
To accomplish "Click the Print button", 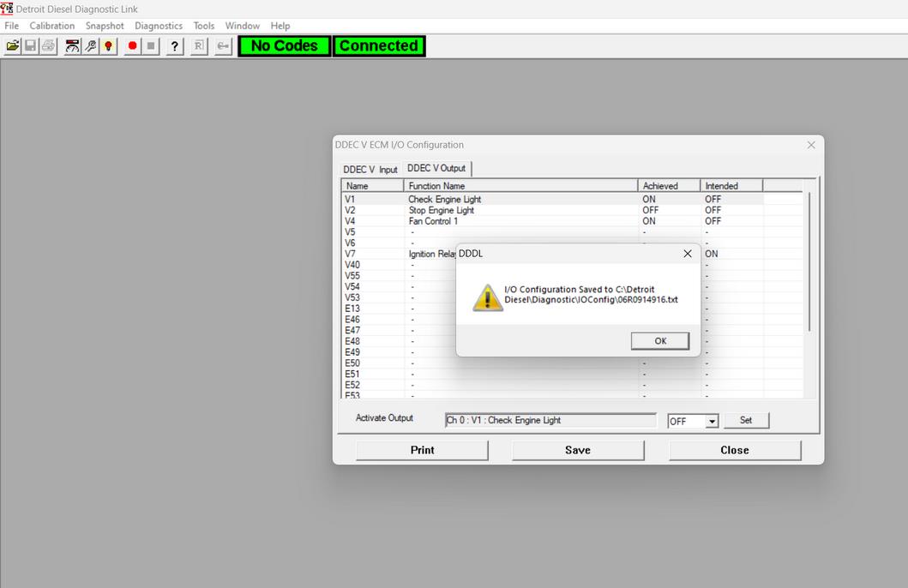I will (422, 450).
